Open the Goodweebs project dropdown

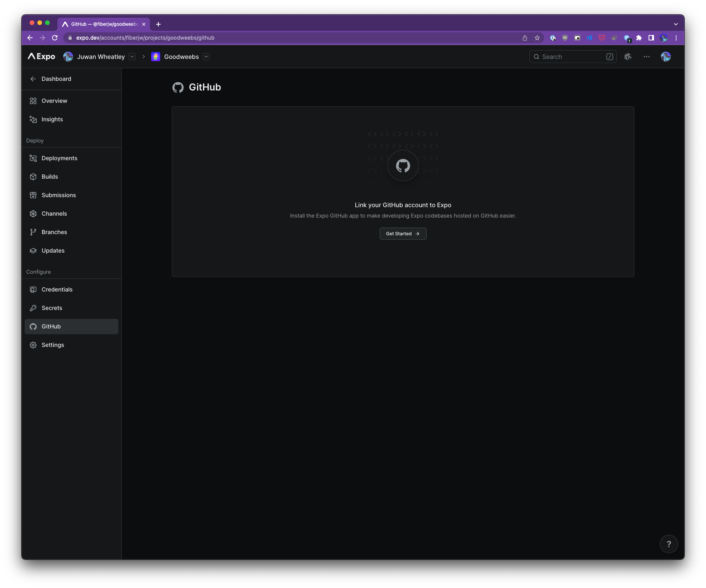click(206, 57)
